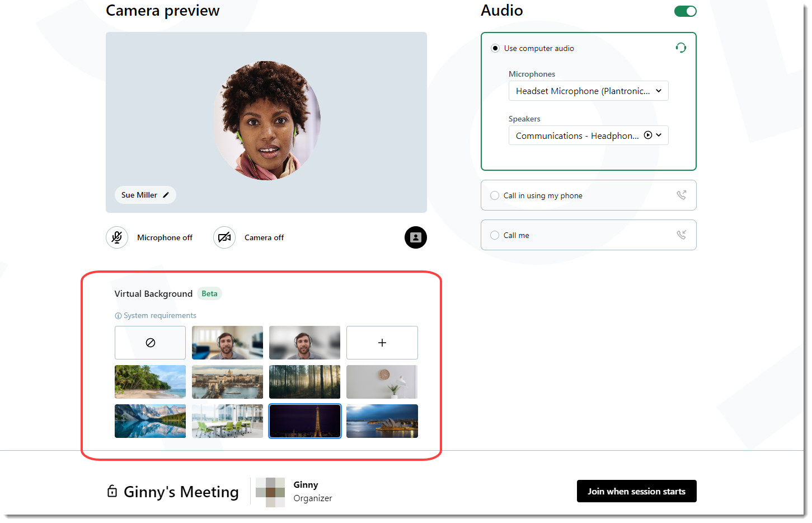Click the Microphone off label
The height and width of the screenshot is (523, 812).
[x=165, y=237]
